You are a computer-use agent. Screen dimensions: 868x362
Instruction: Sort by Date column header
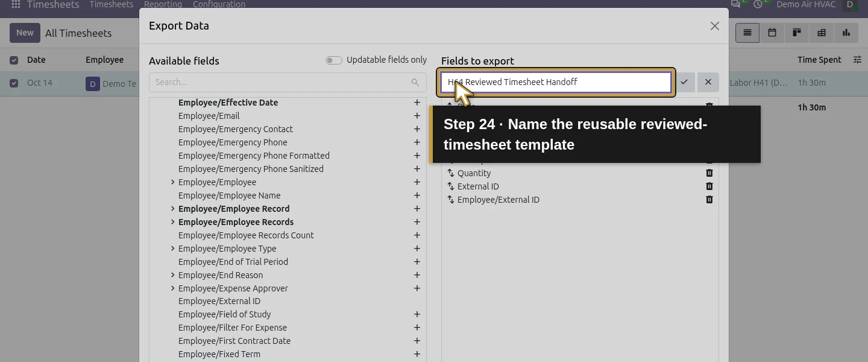pos(36,60)
